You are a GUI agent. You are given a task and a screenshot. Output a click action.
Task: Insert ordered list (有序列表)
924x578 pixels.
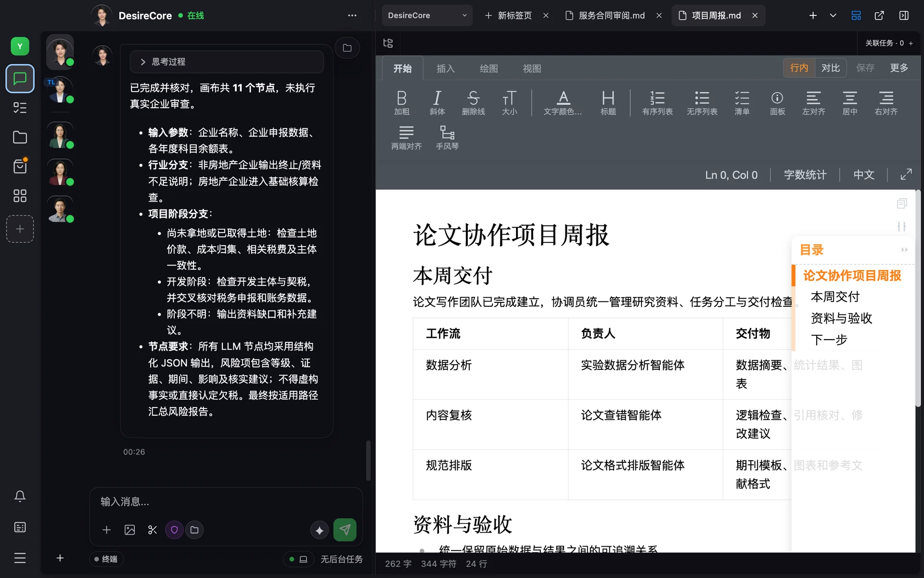pos(657,103)
